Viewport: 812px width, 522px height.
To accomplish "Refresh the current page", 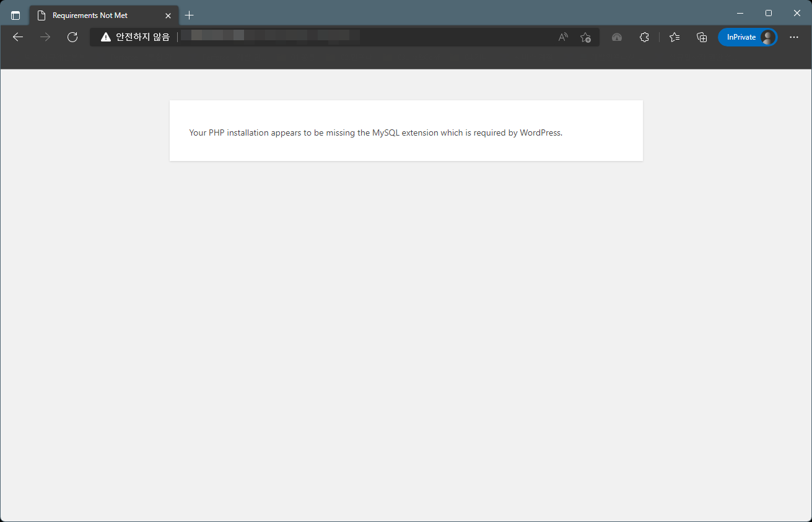I will pyautogui.click(x=72, y=37).
